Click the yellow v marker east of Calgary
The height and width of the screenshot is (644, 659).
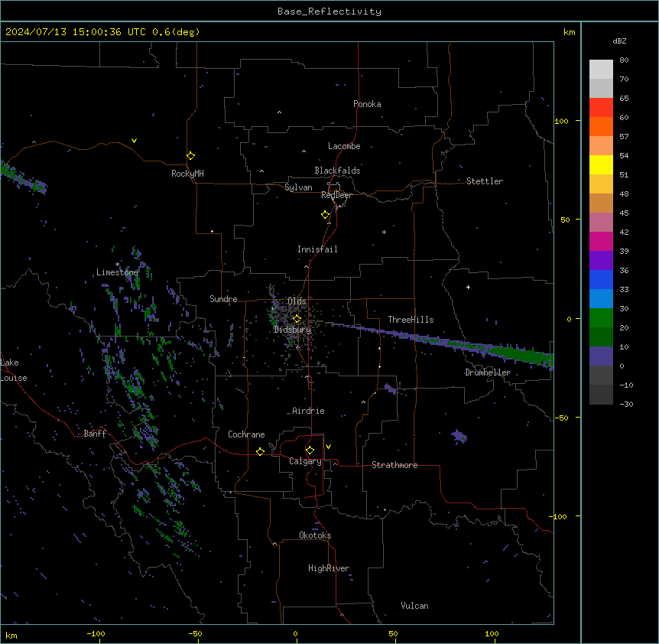click(x=328, y=447)
